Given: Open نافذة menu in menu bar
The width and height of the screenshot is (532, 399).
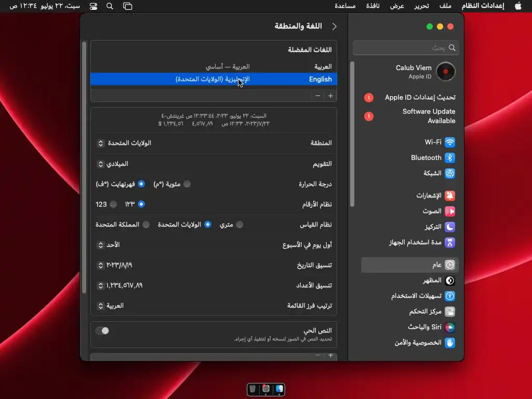Looking at the screenshot, I should pos(373,6).
